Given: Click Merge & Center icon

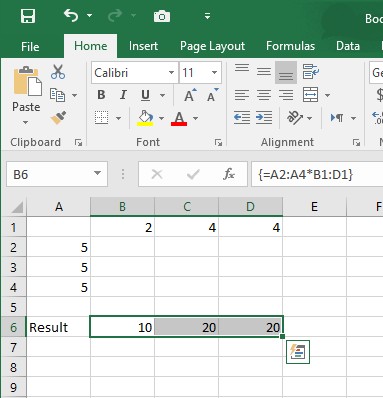Looking at the screenshot, I should [x=311, y=95].
